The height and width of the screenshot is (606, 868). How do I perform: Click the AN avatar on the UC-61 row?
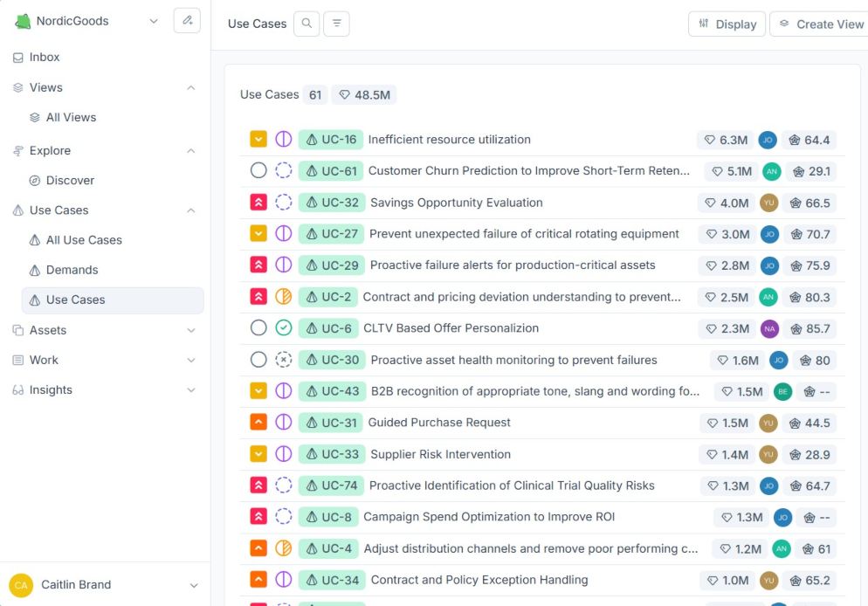click(x=772, y=171)
